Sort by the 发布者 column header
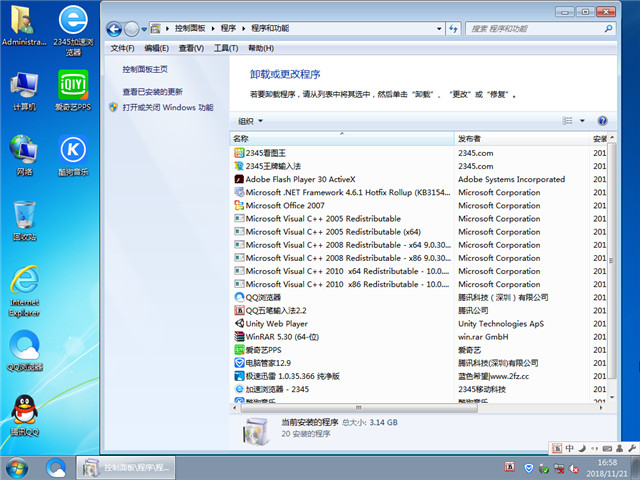The width and height of the screenshot is (640, 480). click(x=522, y=139)
